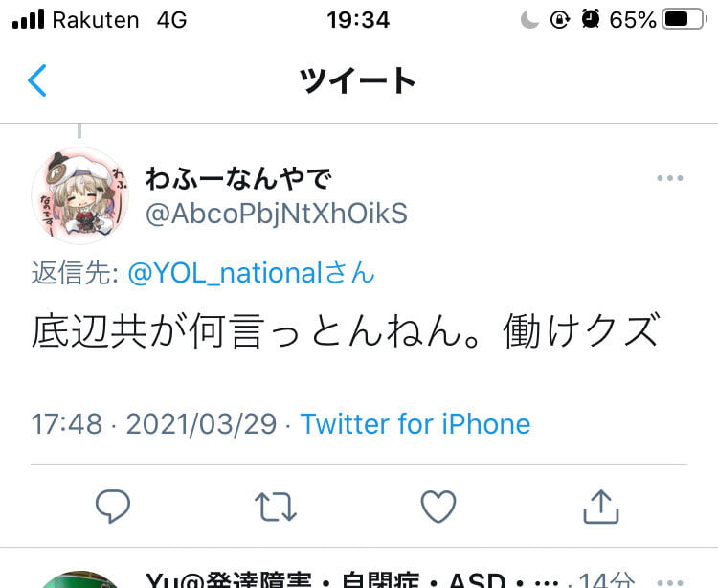The width and height of the screenshot is (718, 588).
Task: Share the tweet via upload icon
Action: (x=601, y=507)
